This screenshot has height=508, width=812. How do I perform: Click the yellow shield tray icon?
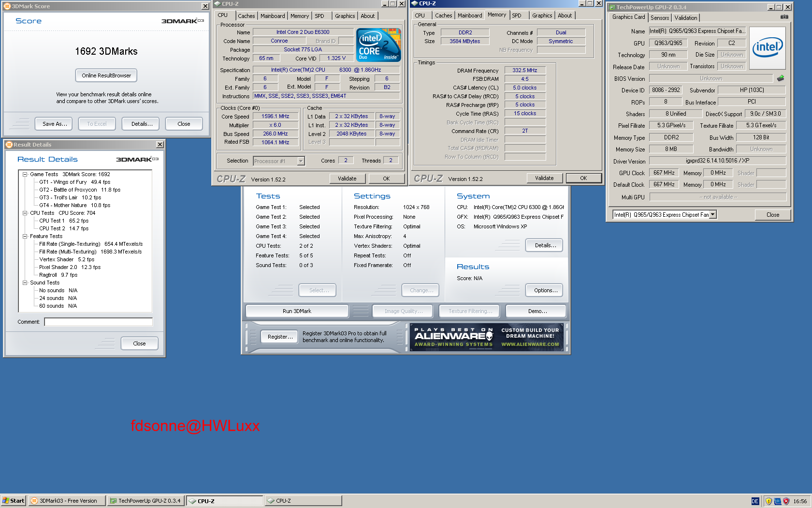768,501
